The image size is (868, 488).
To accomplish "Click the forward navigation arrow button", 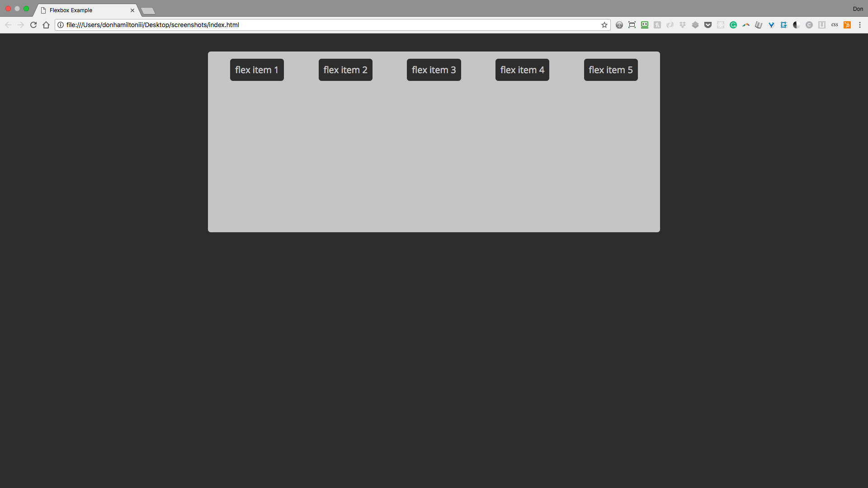I will [20, 24].
